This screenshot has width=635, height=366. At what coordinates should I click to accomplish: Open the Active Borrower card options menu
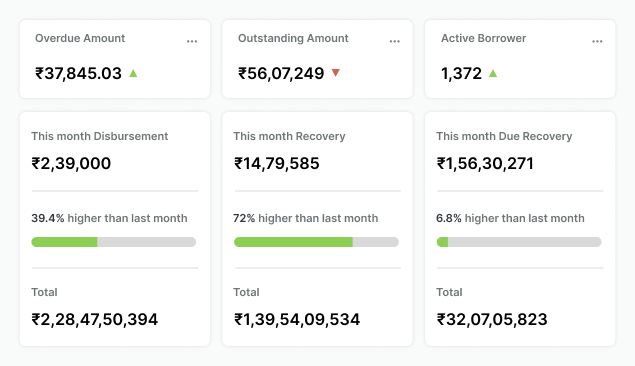[597, 41]
